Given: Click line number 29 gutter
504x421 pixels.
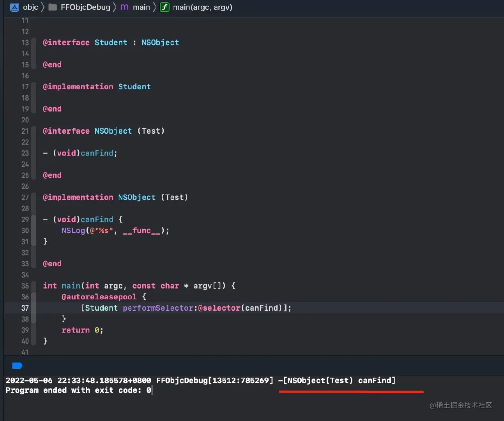Looking at the screenshot, I should click(x=25, y=219).
